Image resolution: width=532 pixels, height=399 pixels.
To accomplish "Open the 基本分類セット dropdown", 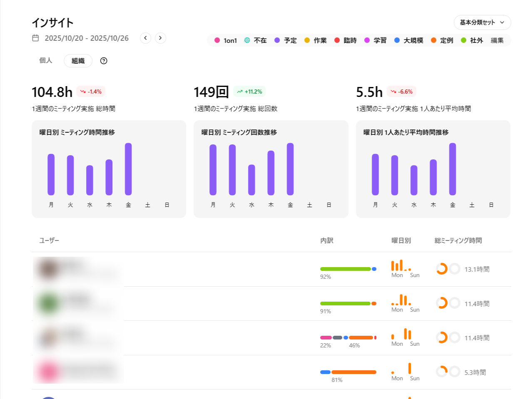I will point(482,22).
